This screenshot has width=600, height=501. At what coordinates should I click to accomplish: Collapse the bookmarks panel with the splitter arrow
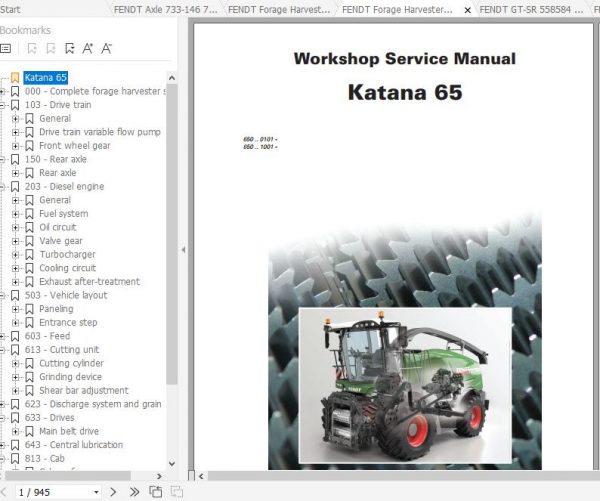click(184, 250)
